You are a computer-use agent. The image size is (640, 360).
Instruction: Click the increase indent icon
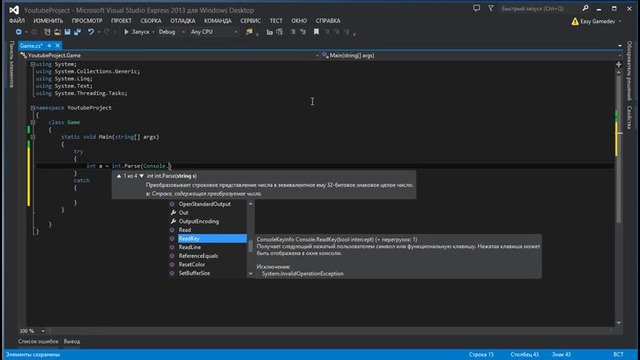(x=279, y=32)
